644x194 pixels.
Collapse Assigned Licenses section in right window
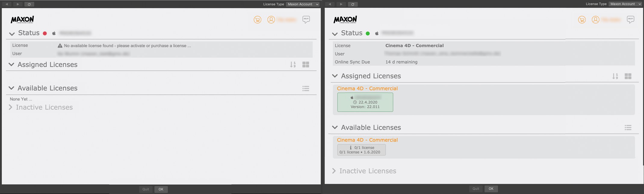click(335, 76)
